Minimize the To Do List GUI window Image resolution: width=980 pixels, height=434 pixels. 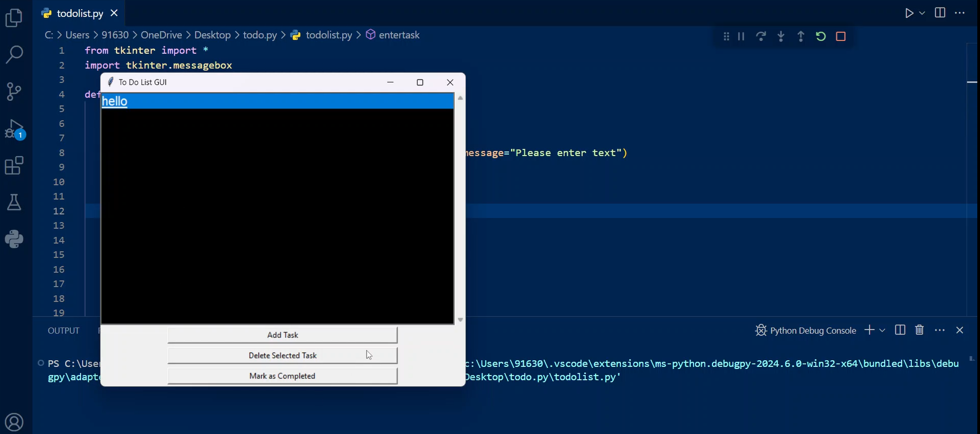[390, 82]
